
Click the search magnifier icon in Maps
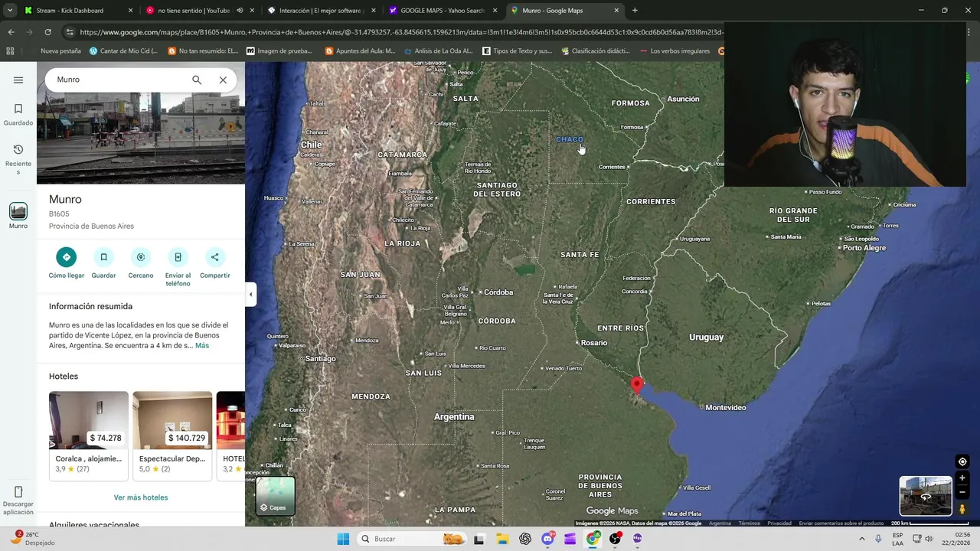pyautogui.click(x=197, y=80)
